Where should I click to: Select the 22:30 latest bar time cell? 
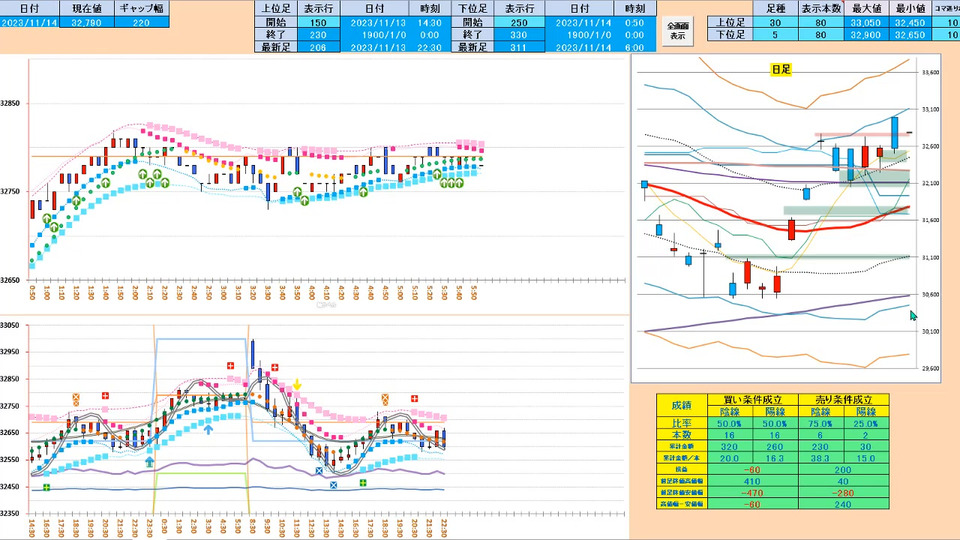tap(430, 47)
